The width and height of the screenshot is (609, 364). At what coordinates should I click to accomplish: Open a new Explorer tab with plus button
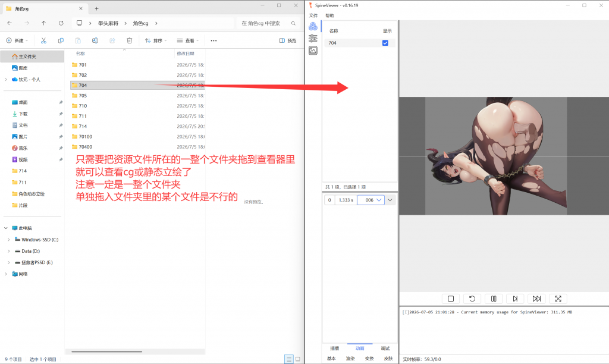tap(97, 8)
